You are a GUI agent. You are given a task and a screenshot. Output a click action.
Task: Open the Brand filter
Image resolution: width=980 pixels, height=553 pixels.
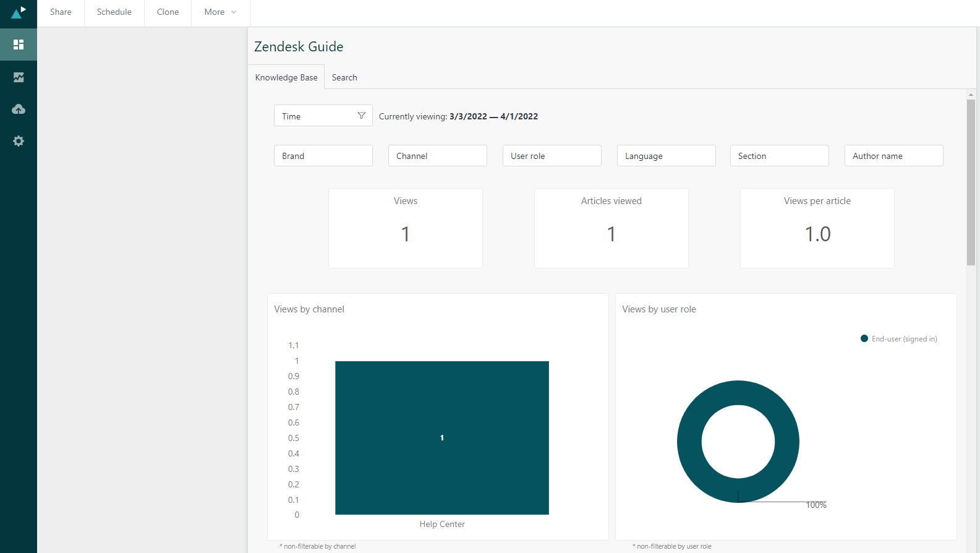323,156
